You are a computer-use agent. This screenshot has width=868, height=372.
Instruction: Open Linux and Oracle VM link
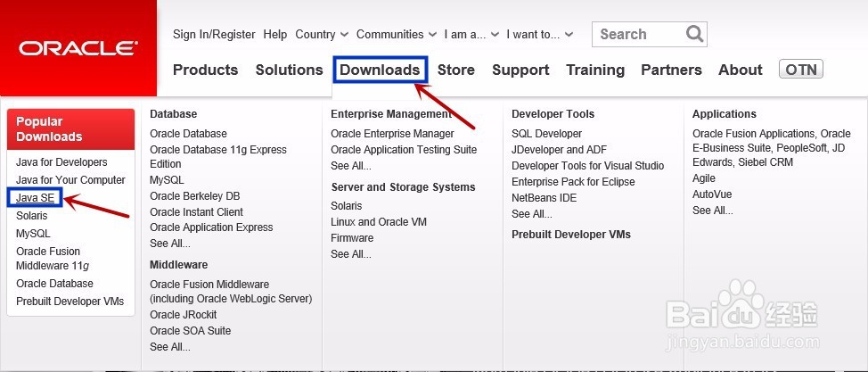[379, 222]
